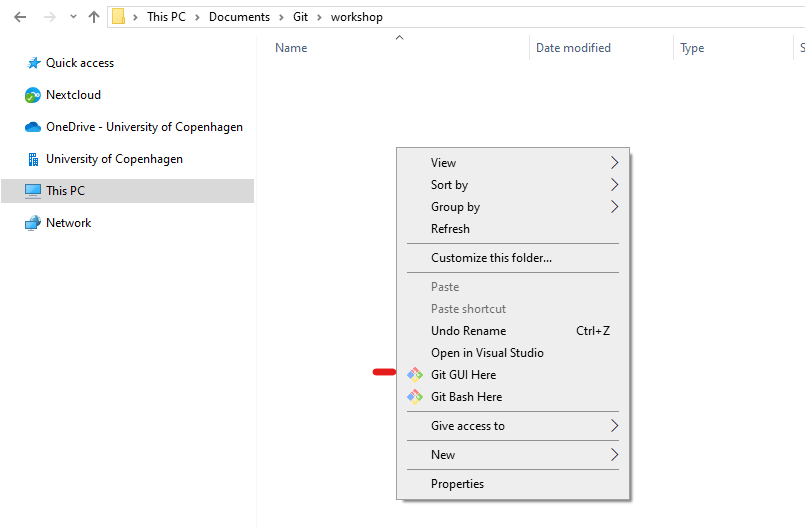Click the Git GUI Here icon
The image size is (805, 527).
[415, 375]
